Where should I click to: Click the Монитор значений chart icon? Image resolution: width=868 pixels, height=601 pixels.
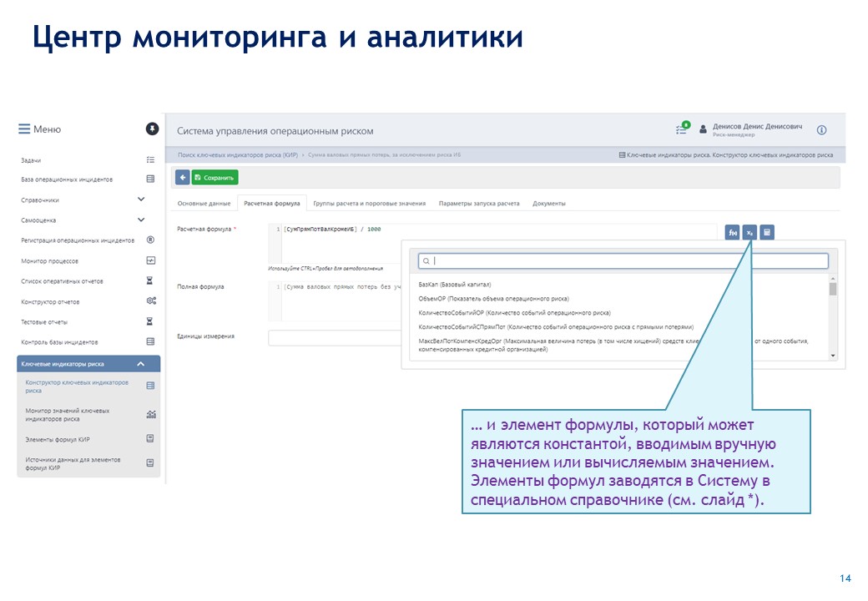click(x=151, y=414)
